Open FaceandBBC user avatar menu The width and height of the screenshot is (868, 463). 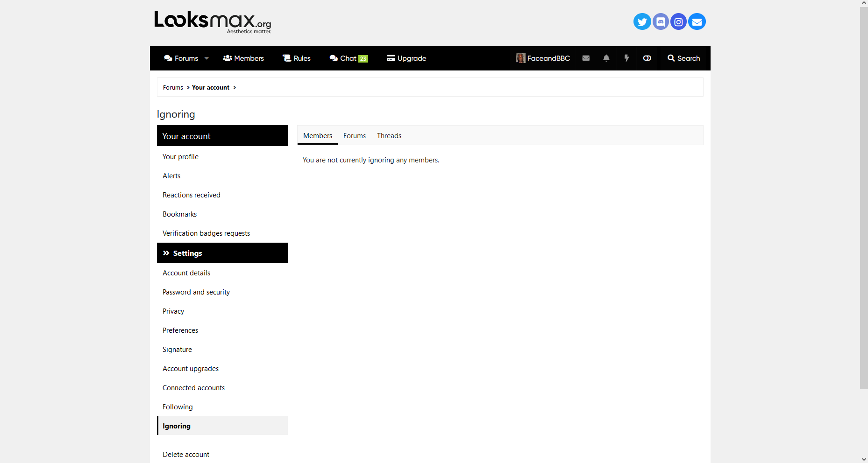click(x=543, y=58)
